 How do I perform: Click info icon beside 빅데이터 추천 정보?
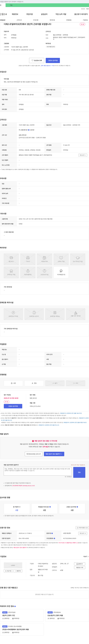pos(15,606)
